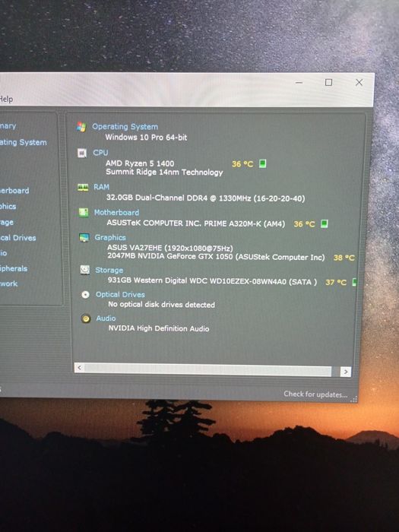Click the Operating System Windows logo icon

[x=81, y=127]
